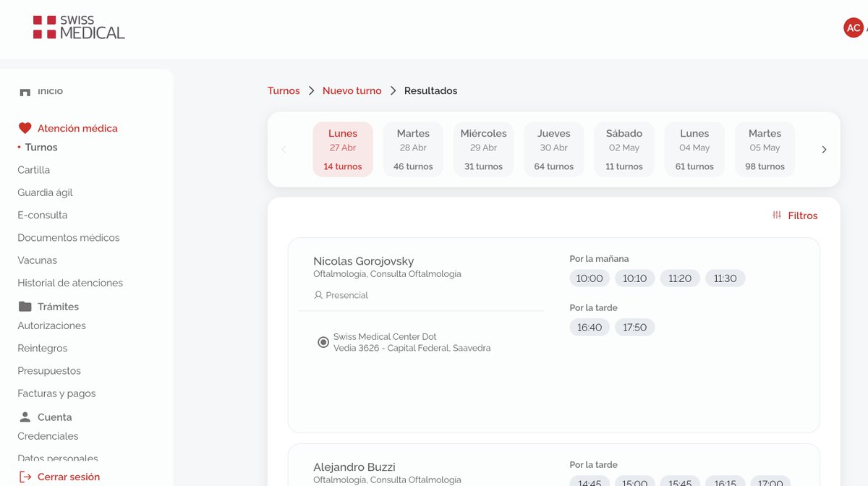This screenshot has width=868, height=486.
Task: Click doctor name Alejandro Buzzi
Action: [x=354, y=467]
